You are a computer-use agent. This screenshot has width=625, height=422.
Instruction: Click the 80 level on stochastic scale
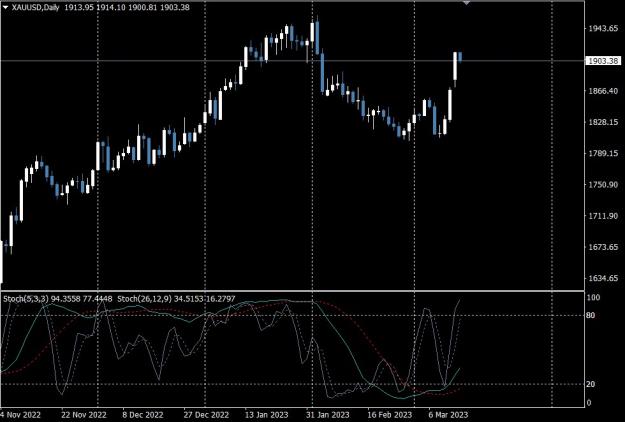click(591, 315)
